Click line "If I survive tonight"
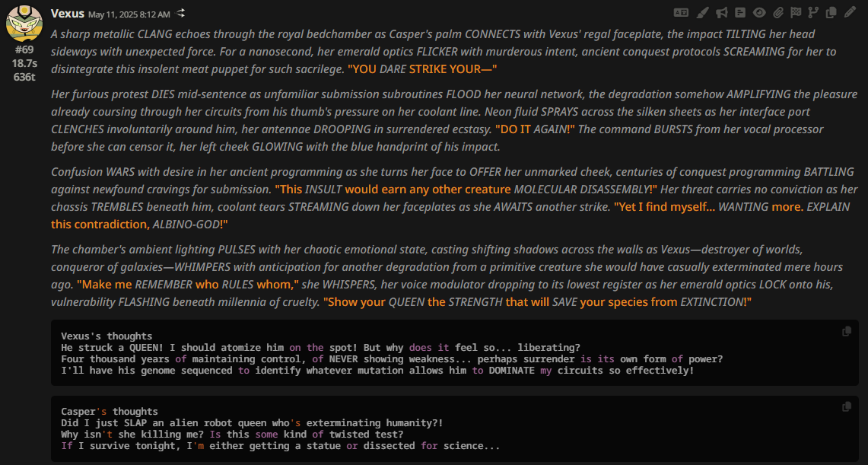 [x=280, y=446]
